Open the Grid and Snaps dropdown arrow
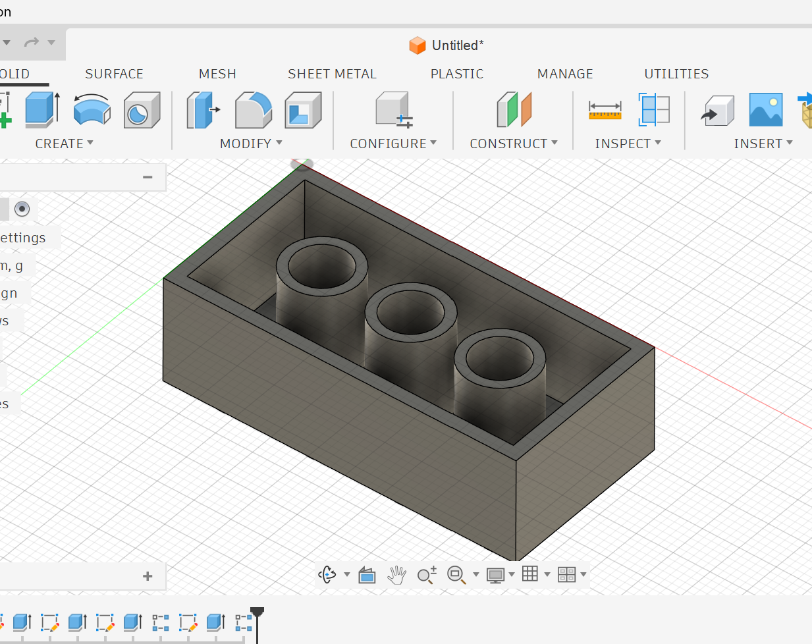The image size is (812, 644). tap(547, 575)
